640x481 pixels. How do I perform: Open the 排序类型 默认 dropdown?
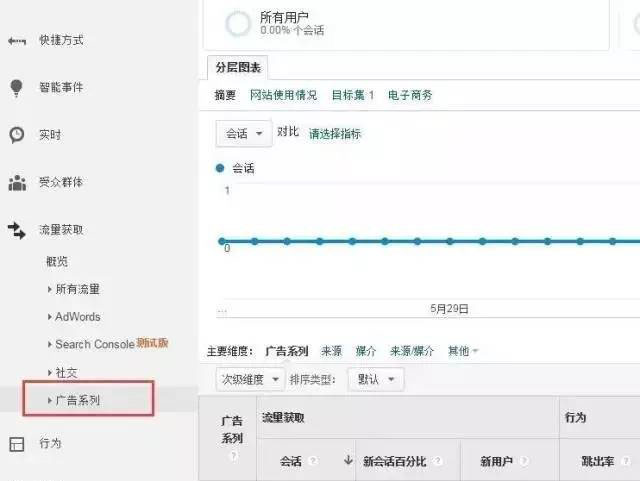[x=375, y=380]
